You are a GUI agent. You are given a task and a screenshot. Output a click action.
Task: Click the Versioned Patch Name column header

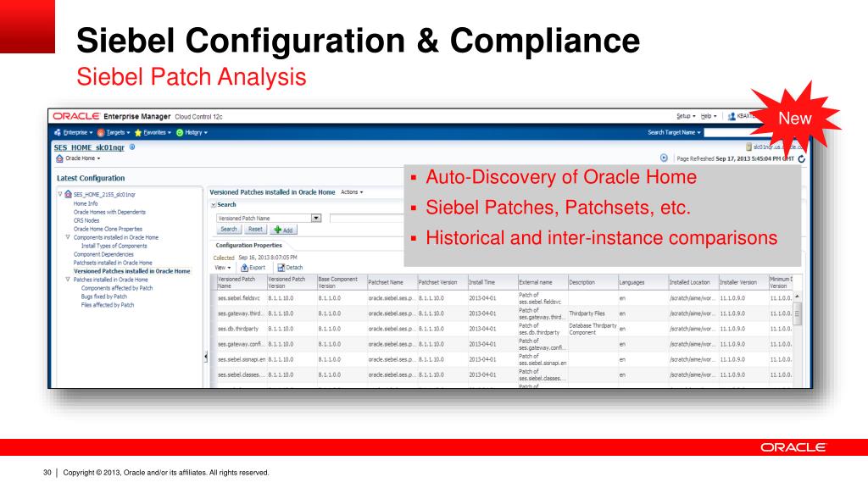pos(242,282)
